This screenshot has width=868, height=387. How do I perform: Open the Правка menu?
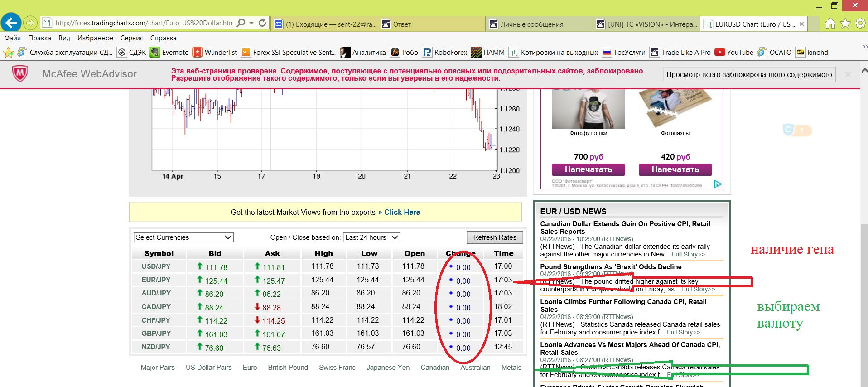pos(39,38)
